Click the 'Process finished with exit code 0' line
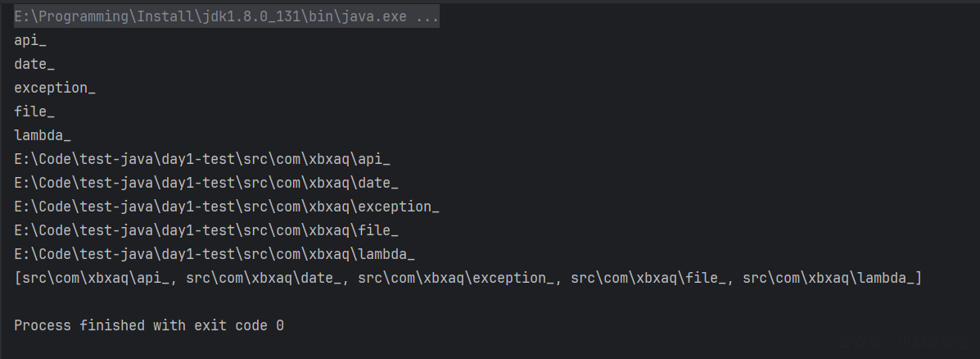 (149, 326)
